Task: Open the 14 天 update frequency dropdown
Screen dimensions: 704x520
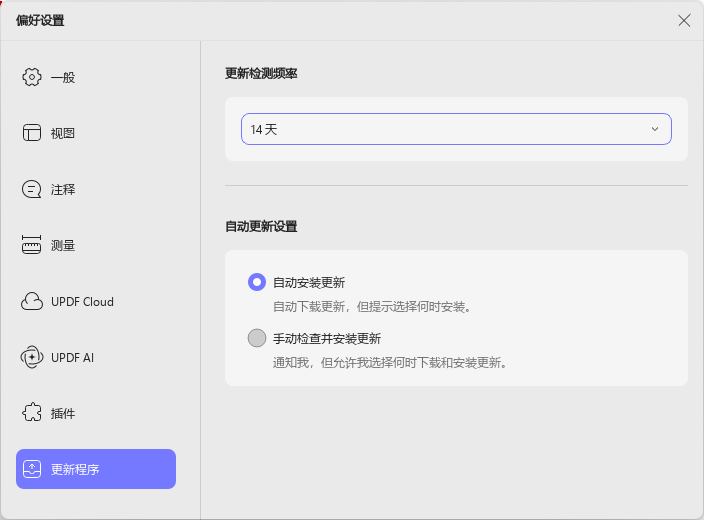Action: point(456,129)
